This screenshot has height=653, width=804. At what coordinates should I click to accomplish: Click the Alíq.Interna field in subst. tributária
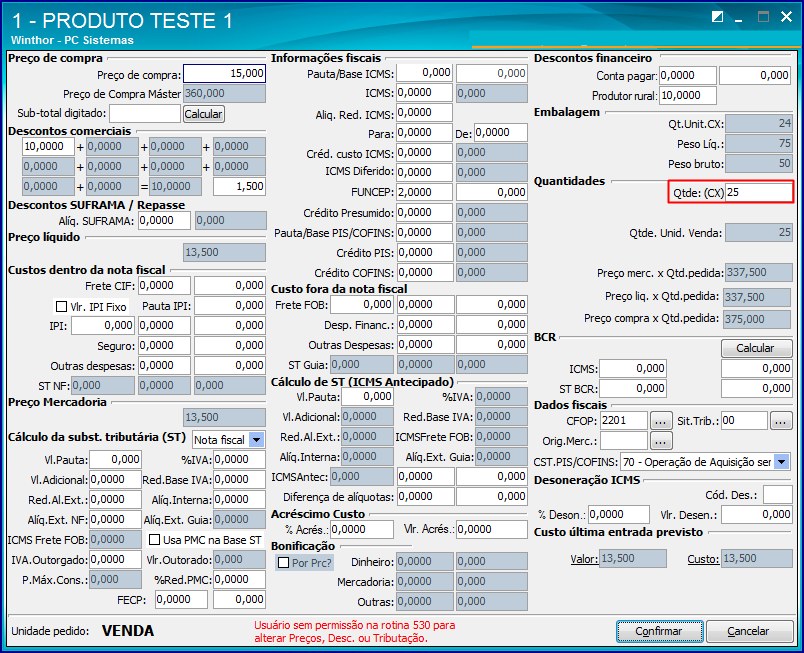point(239,500)
